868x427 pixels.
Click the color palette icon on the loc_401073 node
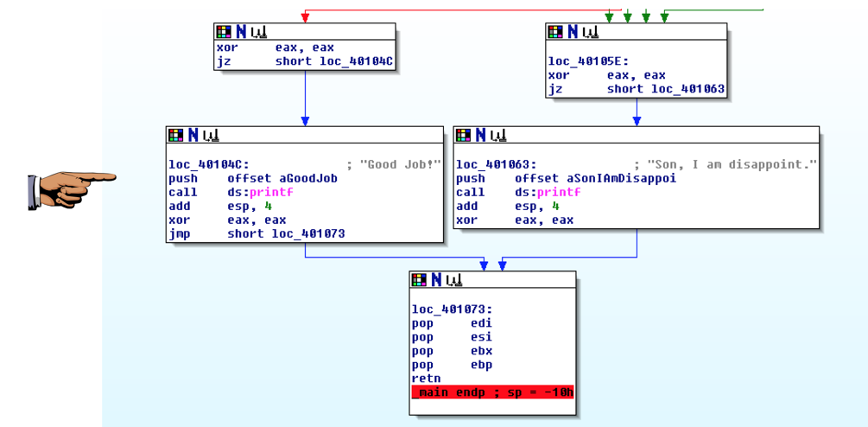click(x=419, y=280)
